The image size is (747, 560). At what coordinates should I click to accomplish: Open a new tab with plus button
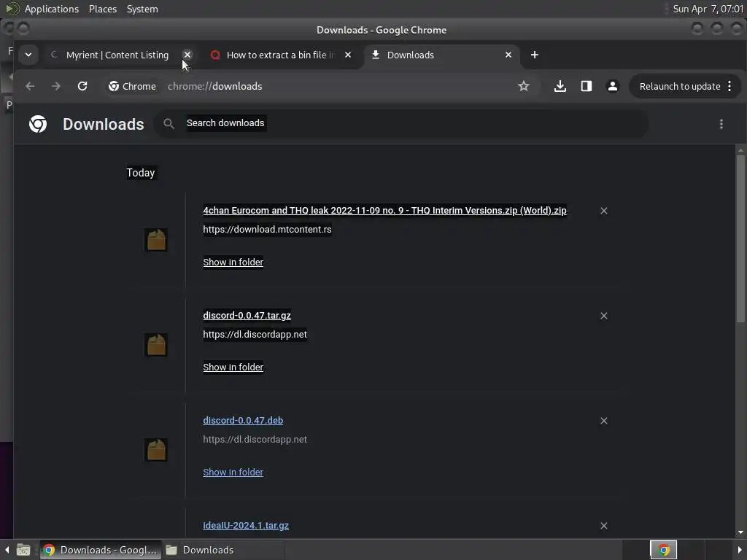coord(535,55)
